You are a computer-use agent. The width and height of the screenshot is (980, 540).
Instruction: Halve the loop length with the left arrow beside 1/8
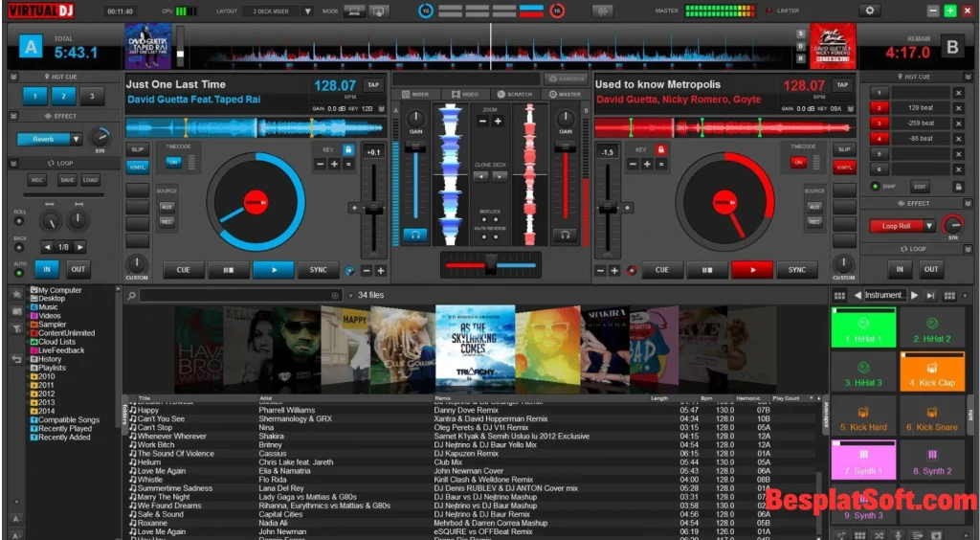pos(48,247)
